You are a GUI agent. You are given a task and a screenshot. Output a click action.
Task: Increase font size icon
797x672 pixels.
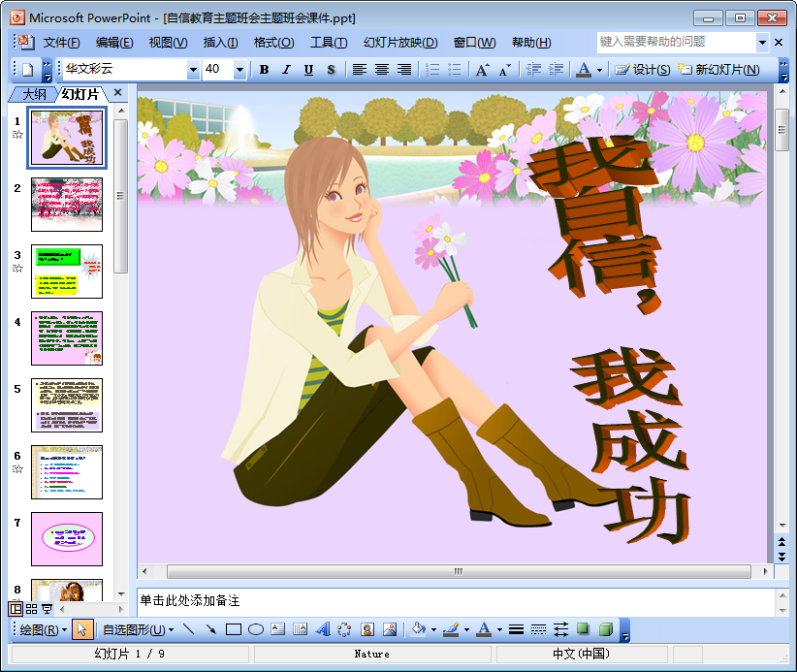tap(482, 70)
